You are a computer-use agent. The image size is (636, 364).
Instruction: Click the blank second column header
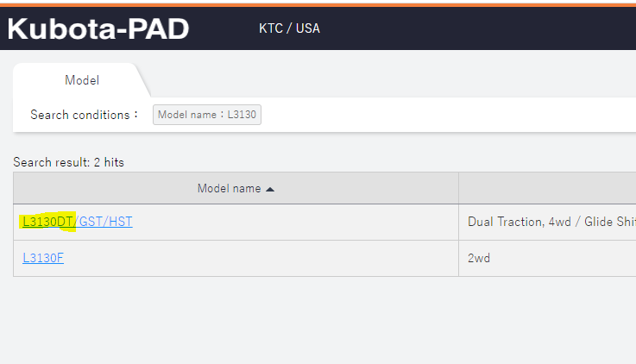click(x=547, y=189)
